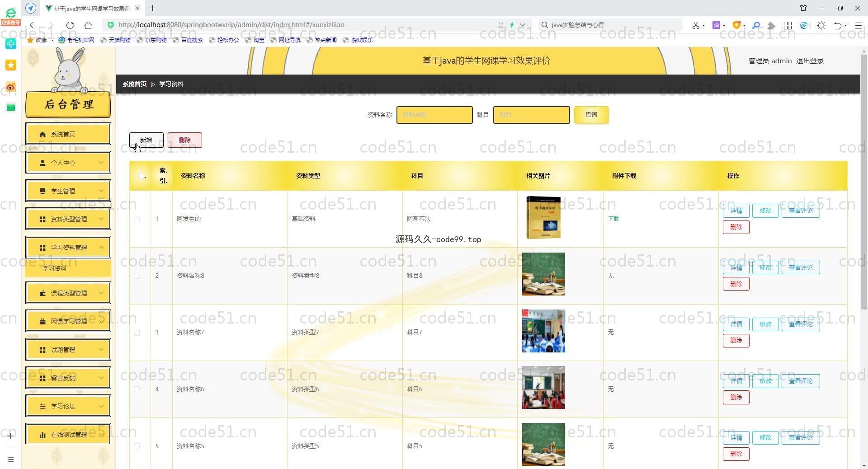
Task: Open the 留言反馈 menu item
Action: coord(68,378)
